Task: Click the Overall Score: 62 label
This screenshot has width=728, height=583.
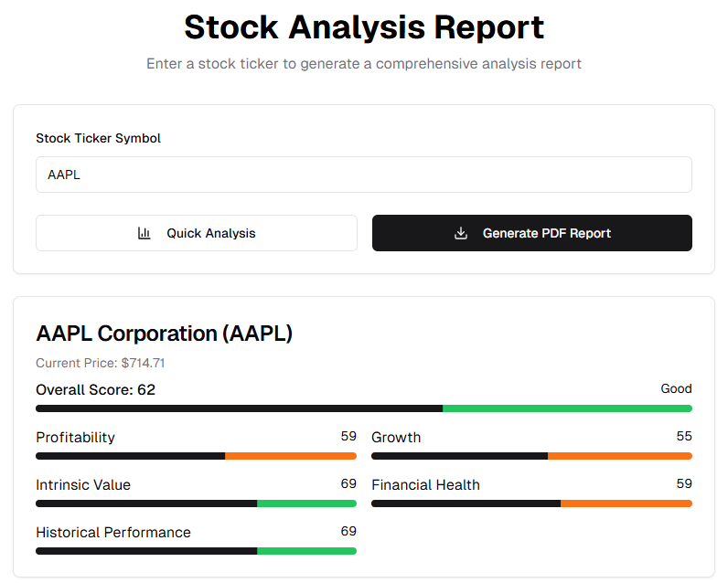Action: pos(96,389)
